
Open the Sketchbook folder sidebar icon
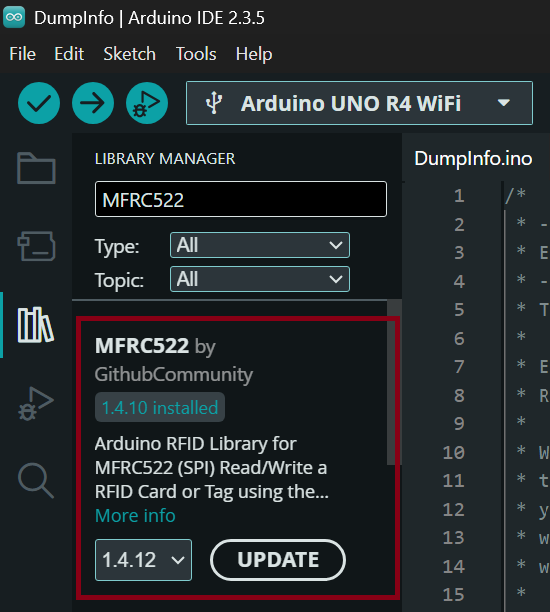click(x=36, y=168)
